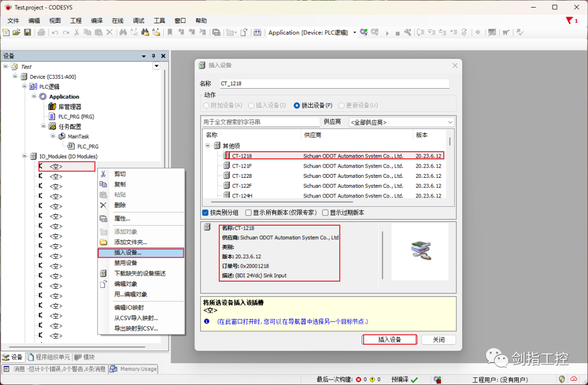This screenshot has height=385, width=588.
Task: Open the 在线 menu
Action: pos(118,21)
